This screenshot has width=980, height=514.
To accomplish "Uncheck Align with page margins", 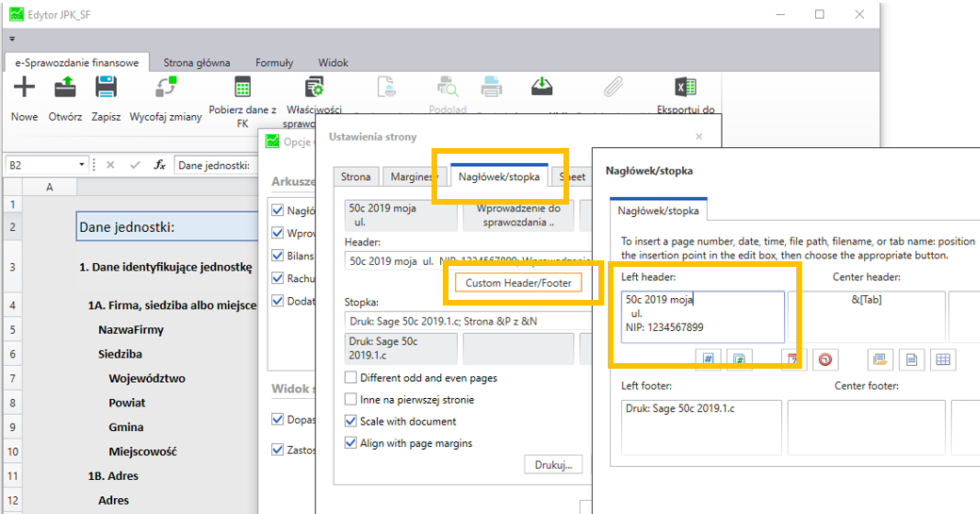I will (351, 442).
